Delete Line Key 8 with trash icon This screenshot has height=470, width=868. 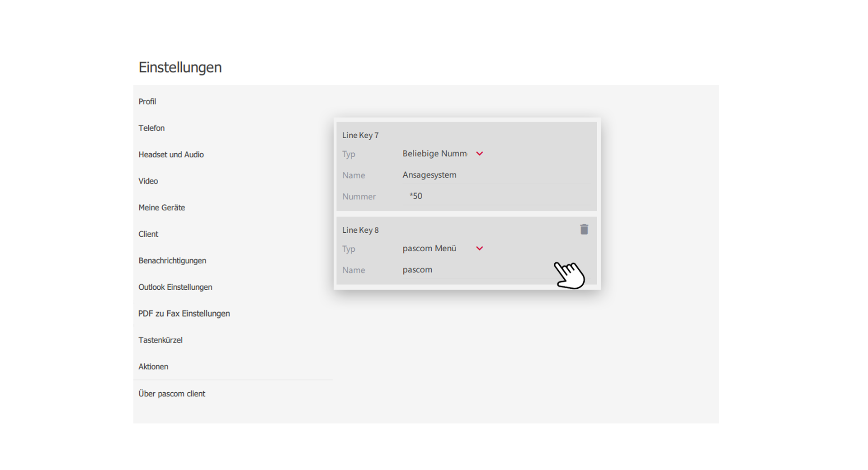[x=584, y=230]
